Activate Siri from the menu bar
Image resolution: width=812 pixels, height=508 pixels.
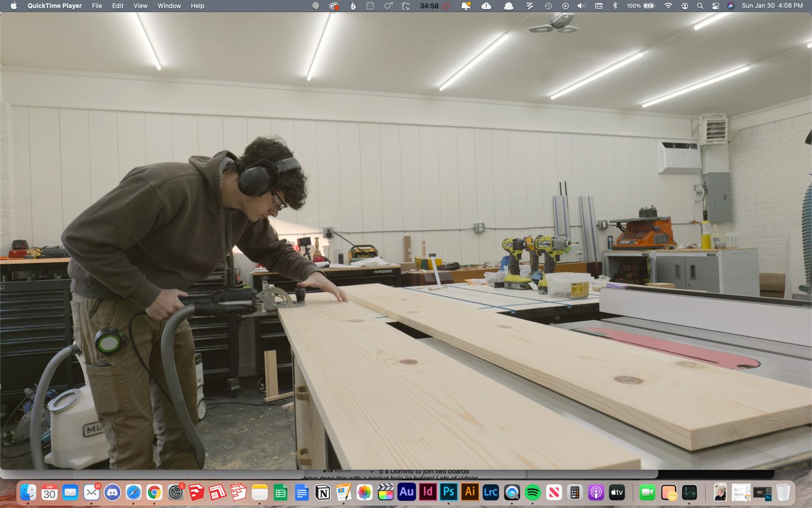[x=730, y=5]
